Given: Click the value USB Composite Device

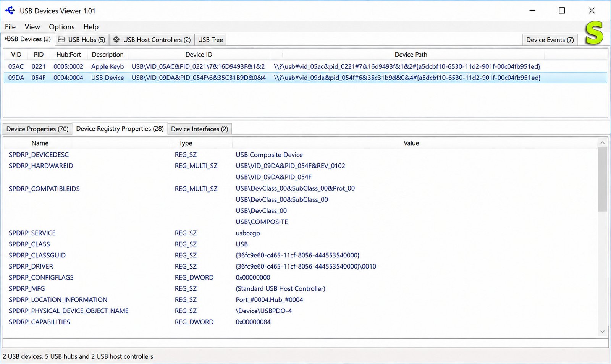Looking at the screenshot, I should 269,155.
